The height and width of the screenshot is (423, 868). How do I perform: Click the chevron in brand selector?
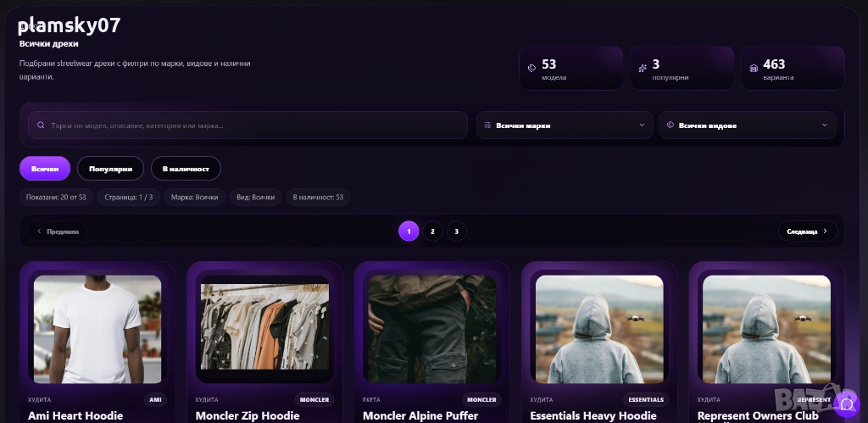coord(643,125)
